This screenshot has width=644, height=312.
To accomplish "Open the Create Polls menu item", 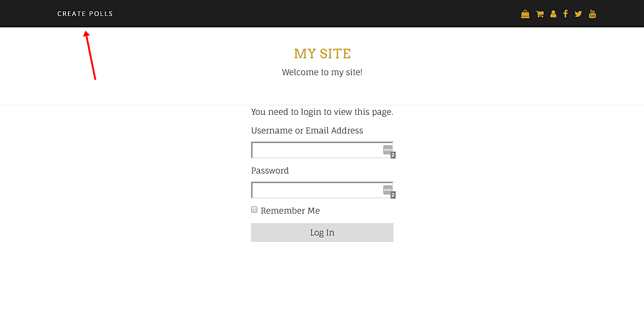I will [x=85, y=14].
